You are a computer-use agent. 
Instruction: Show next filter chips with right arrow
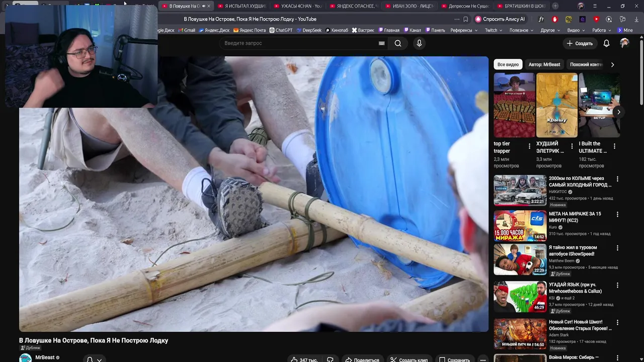point(612,64)
